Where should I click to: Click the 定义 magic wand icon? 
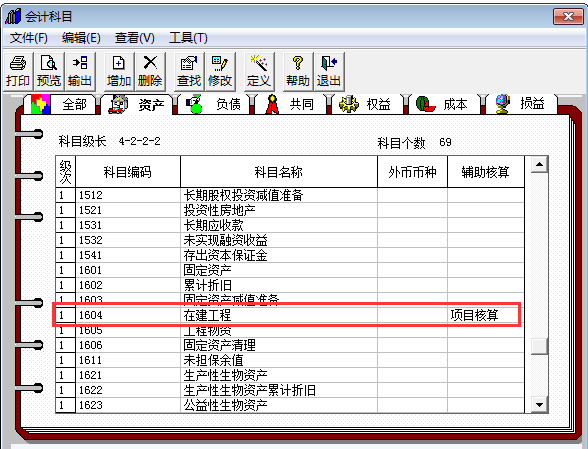tap(259, 71)
